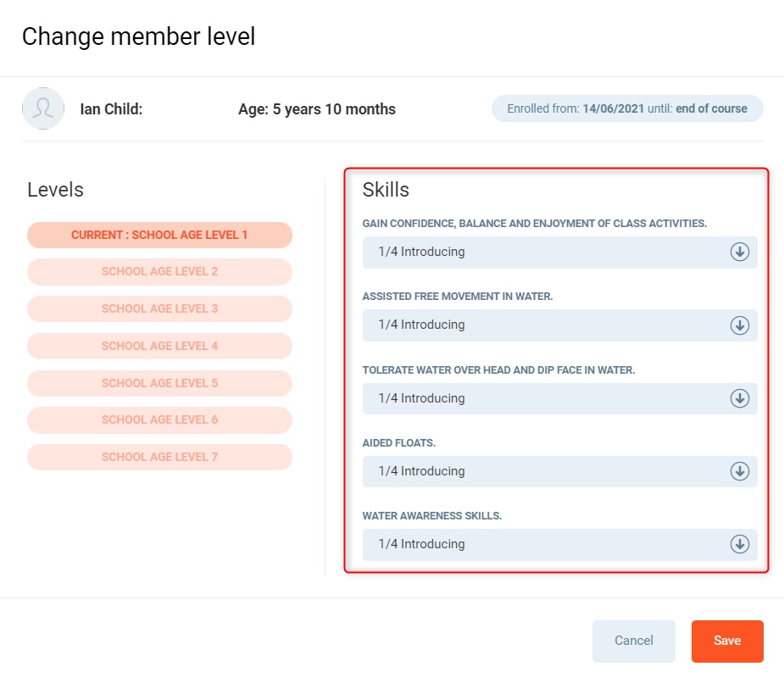Click arrow icon for Assisted Free Movement skill

pos(739,325)
